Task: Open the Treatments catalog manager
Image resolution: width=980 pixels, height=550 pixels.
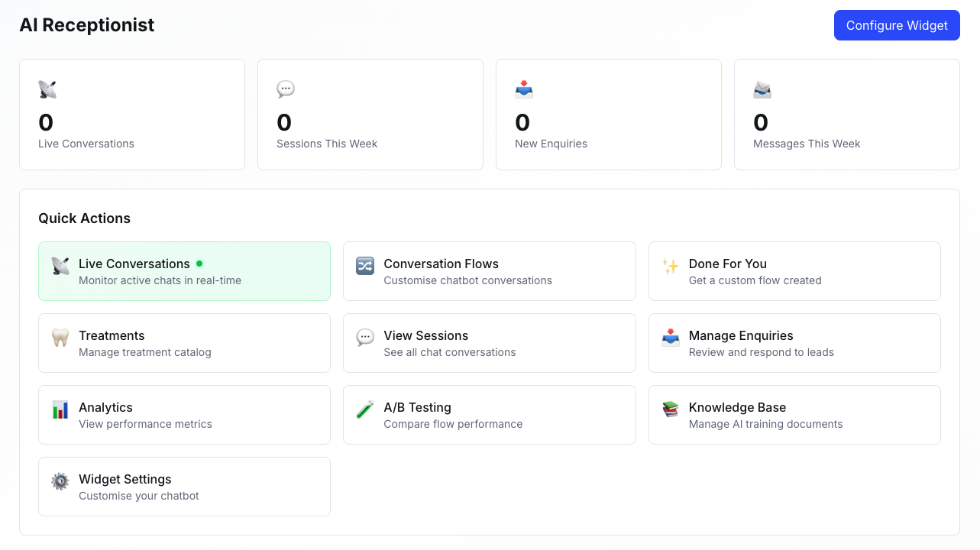Action: 184,343
